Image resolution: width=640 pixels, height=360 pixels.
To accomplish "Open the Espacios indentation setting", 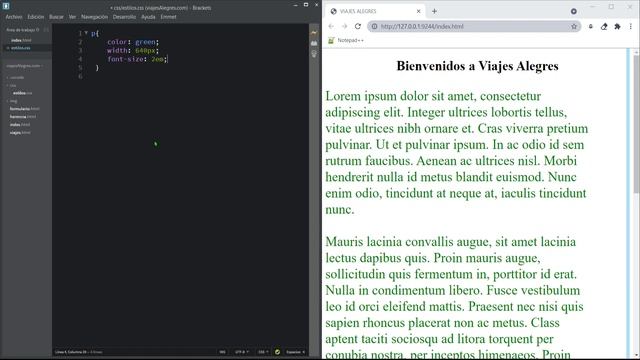I will [295, 352].
